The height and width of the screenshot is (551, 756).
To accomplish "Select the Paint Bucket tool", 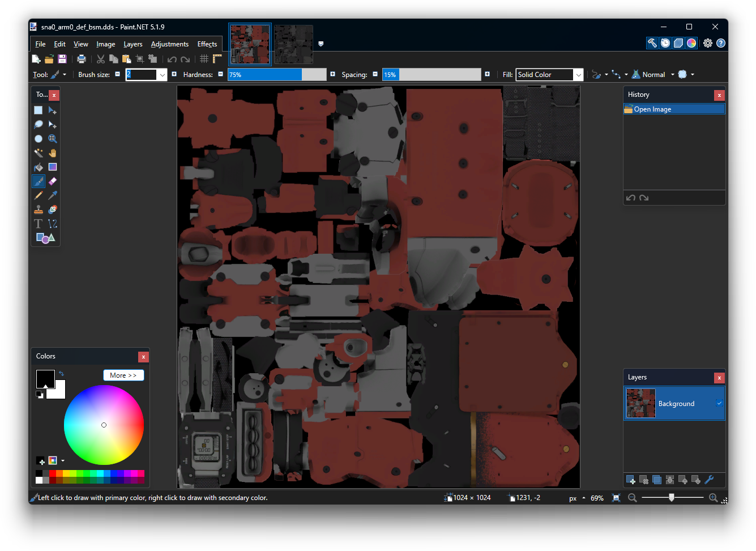I will [39, 167].
